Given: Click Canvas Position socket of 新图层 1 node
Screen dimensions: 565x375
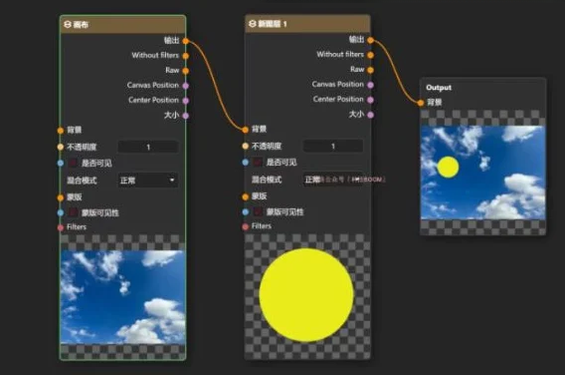Looking at the screenshot, I should pyautogui.click(x=370, y=85).
